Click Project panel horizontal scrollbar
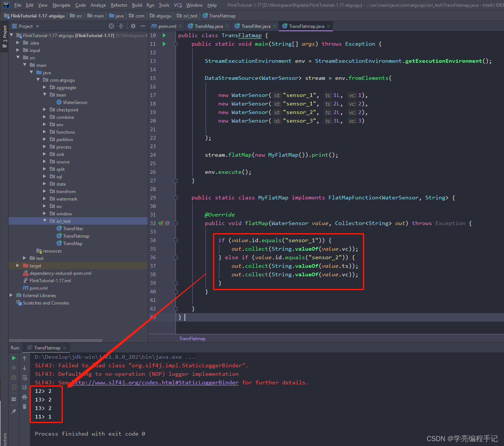Viewport: 504px width, 446px height. pos(56,340)
